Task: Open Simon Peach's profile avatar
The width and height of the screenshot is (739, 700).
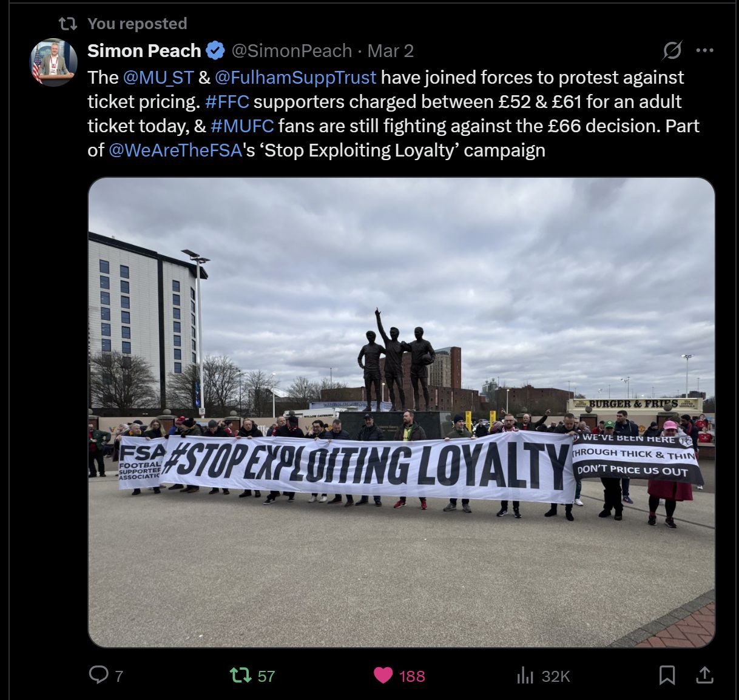Action: [x=54, y=62]
